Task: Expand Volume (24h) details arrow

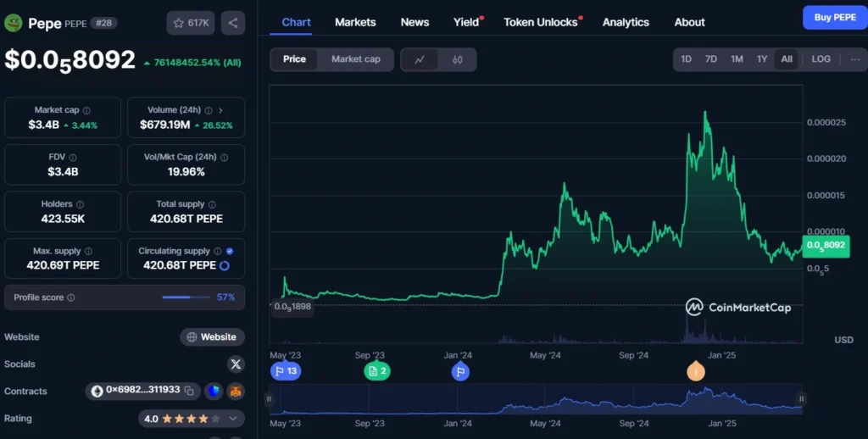Action: click(220, 110)
